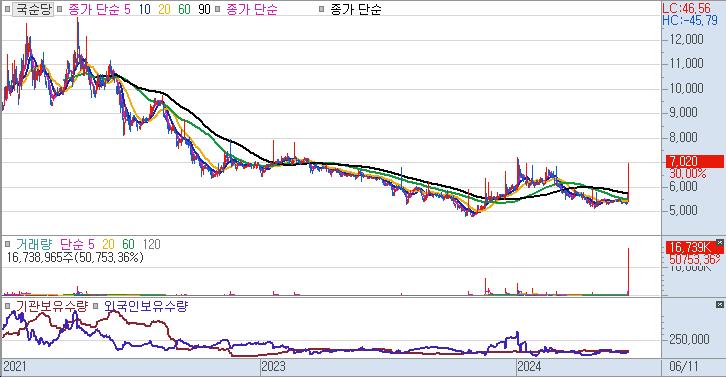Click the square marker before magenta 종가 단순
The height and width of the screenshot is (377, 726).
coord(218,9)
